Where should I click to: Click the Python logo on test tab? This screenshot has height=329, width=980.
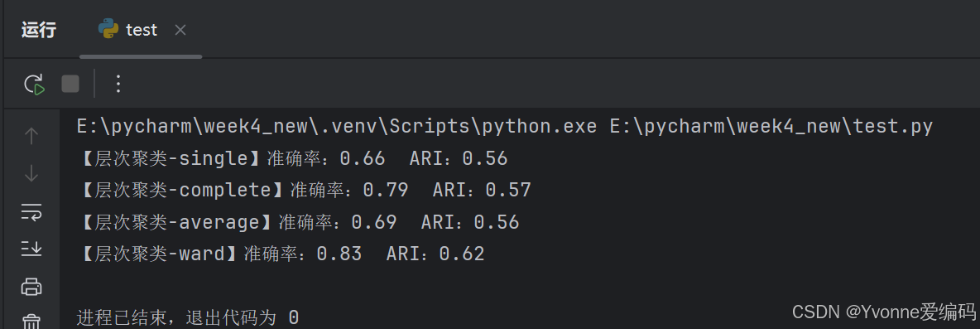point(108,29)
